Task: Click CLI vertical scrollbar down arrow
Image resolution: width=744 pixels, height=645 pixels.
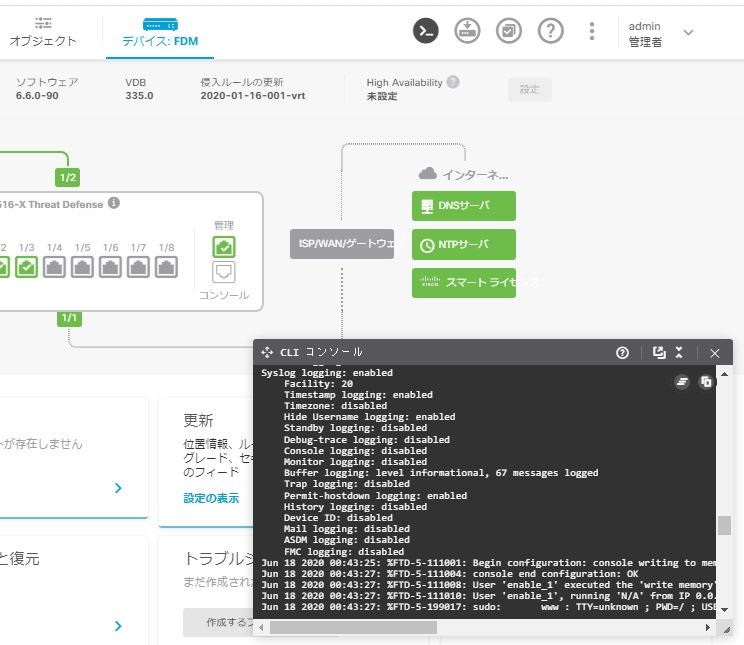Action: pos(724,609)
